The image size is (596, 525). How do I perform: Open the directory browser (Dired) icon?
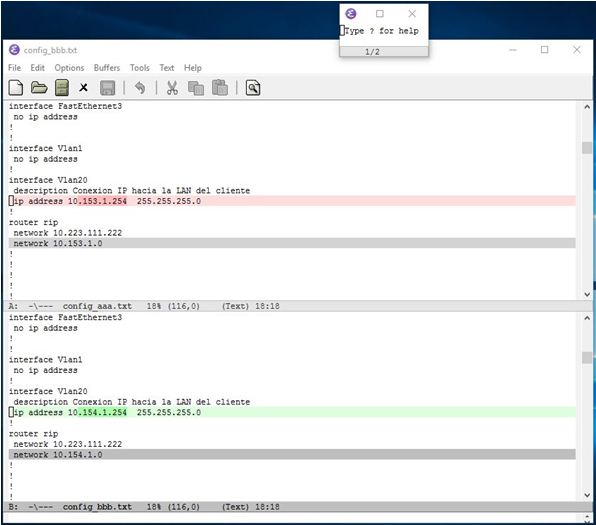[x=62, y=88]
